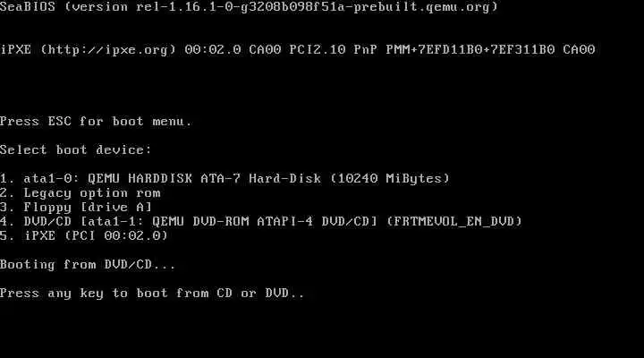644x358 pixels.
Task: Click the ATA-7 Hard-Disk text
Action: click(x=261, y=178)
